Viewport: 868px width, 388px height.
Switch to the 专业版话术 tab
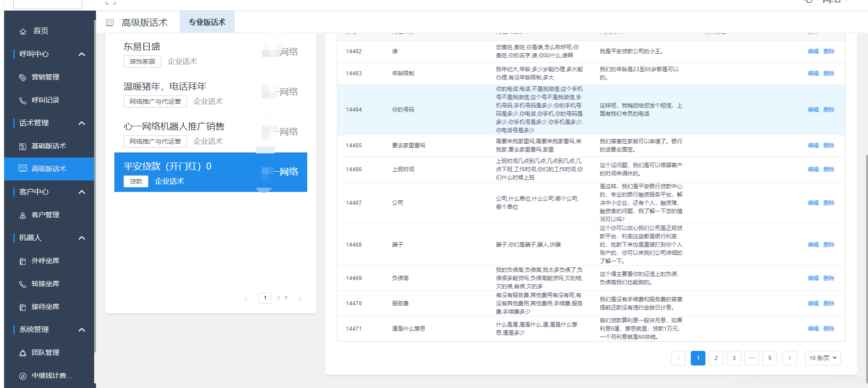(x=207, y=22)
